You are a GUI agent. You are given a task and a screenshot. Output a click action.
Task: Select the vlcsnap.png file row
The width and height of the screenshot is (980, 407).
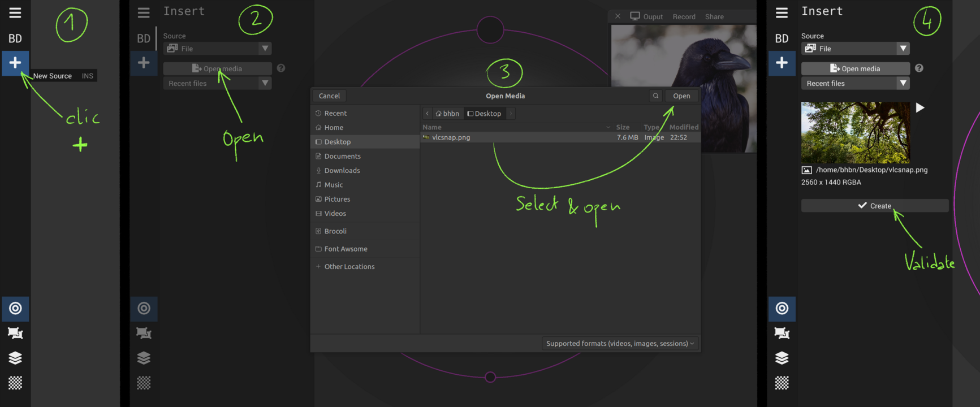[560, 137]
